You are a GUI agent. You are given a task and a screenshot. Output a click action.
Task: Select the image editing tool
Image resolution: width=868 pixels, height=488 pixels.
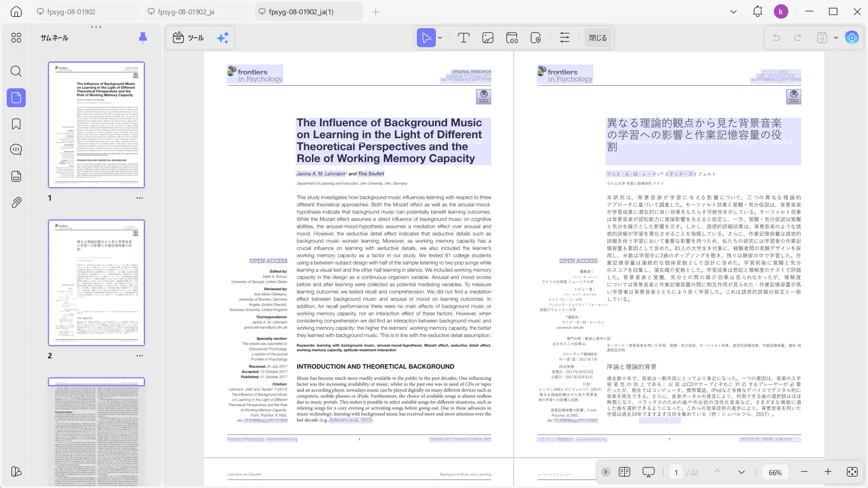point(488,38)
